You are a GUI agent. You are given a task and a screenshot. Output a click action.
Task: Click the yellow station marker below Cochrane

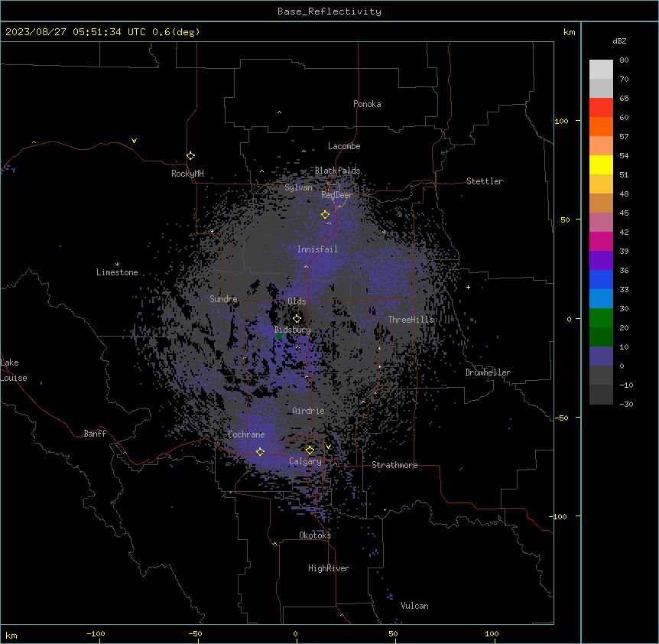point(260,452)
